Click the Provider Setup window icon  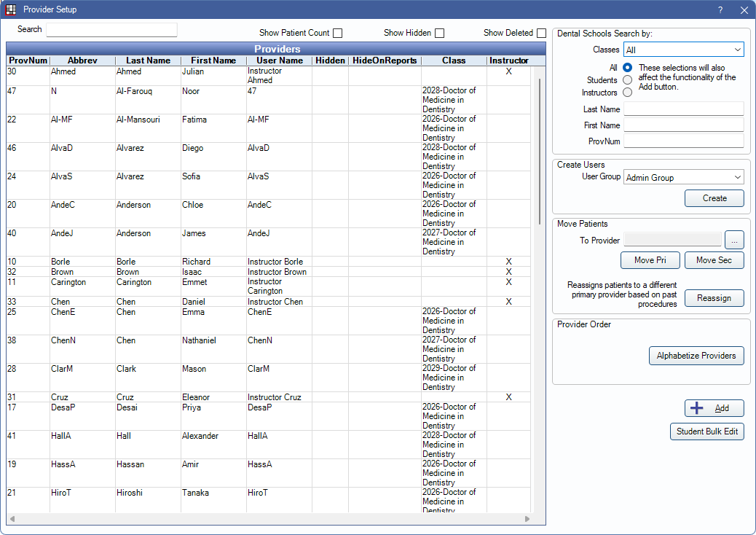[11, 10]
